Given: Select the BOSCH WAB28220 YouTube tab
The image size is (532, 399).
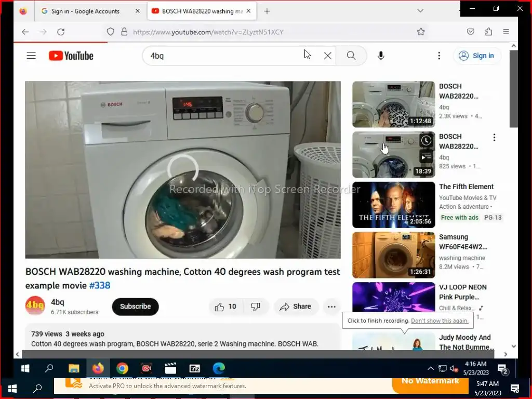Looking at the screenshot, I should (202, 11).
